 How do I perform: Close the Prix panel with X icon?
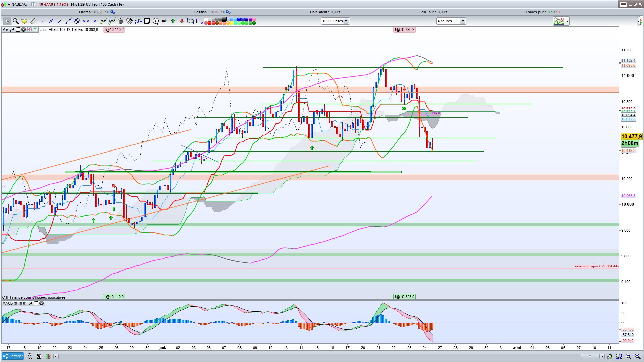(x=23, y=29)
